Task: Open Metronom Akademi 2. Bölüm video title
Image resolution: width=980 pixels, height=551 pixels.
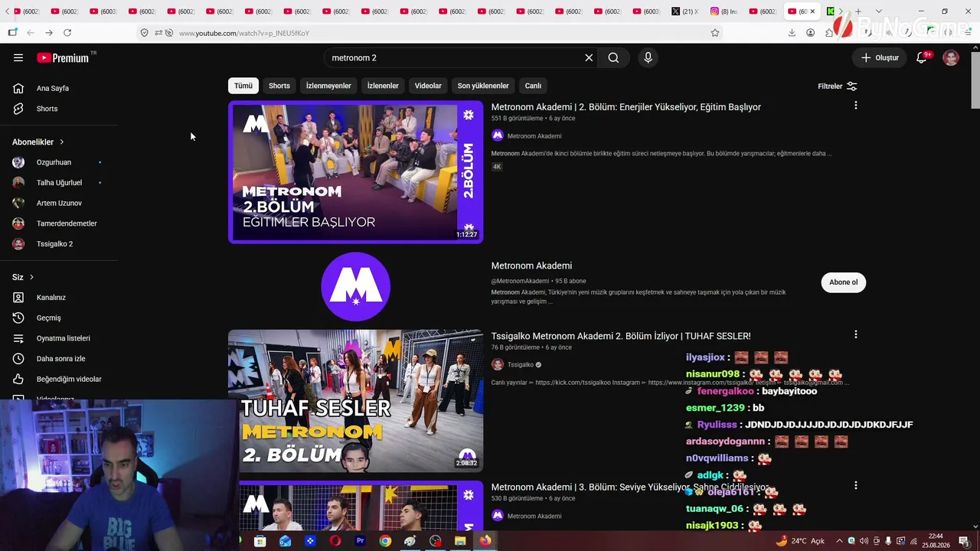Action: pos(626,107)
